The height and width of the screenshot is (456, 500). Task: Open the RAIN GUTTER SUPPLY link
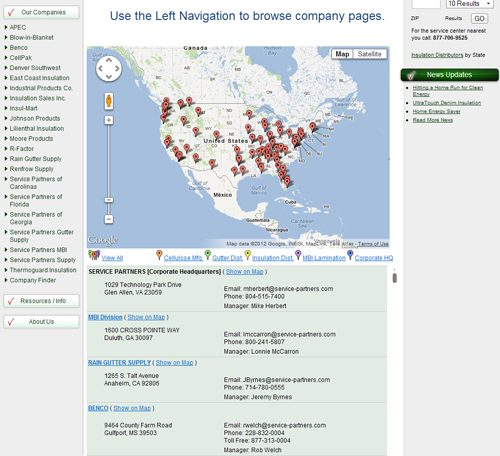click(119, 363)
